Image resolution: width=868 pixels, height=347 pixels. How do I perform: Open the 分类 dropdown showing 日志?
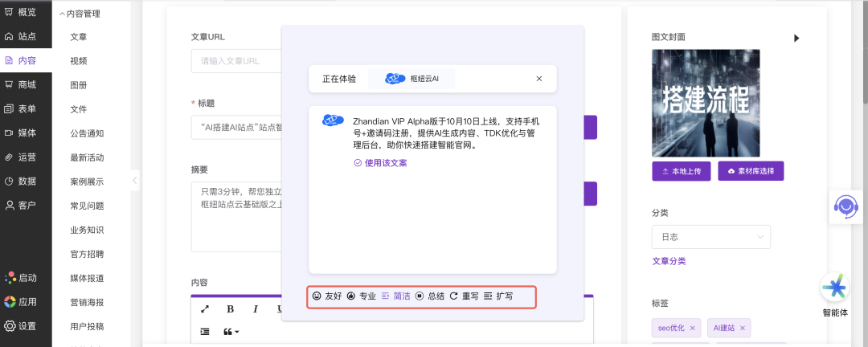[x=710, y=237]
